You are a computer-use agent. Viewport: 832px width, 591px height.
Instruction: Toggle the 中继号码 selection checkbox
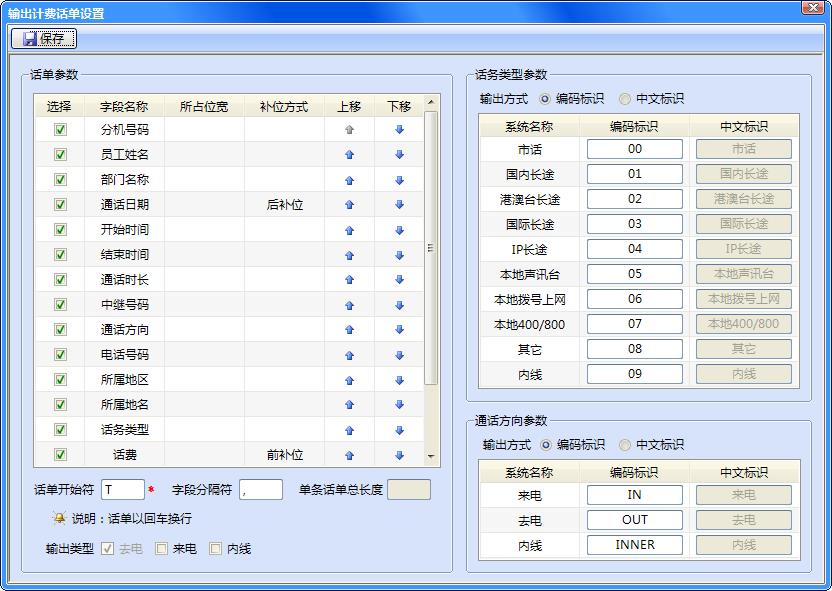(x=60, y=305)
